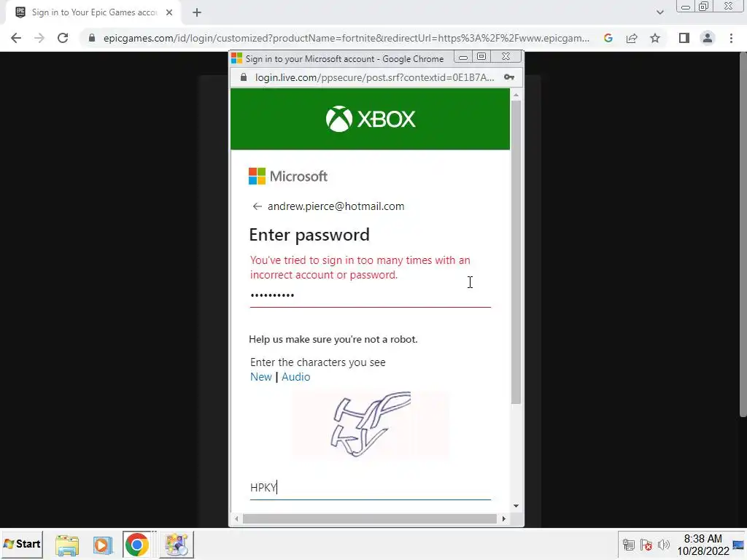Open Chrome side panel icon

[x=684, y=38]
